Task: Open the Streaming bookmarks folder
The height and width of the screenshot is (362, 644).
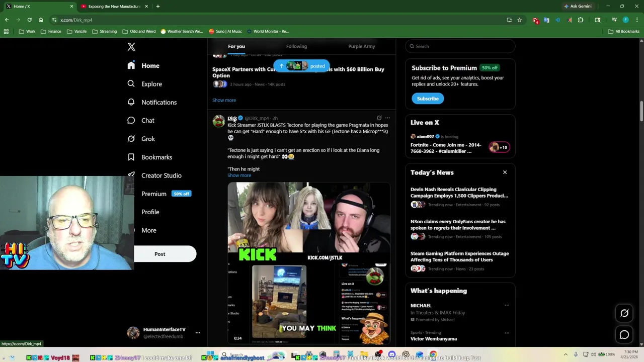Action: coord(105,31)
